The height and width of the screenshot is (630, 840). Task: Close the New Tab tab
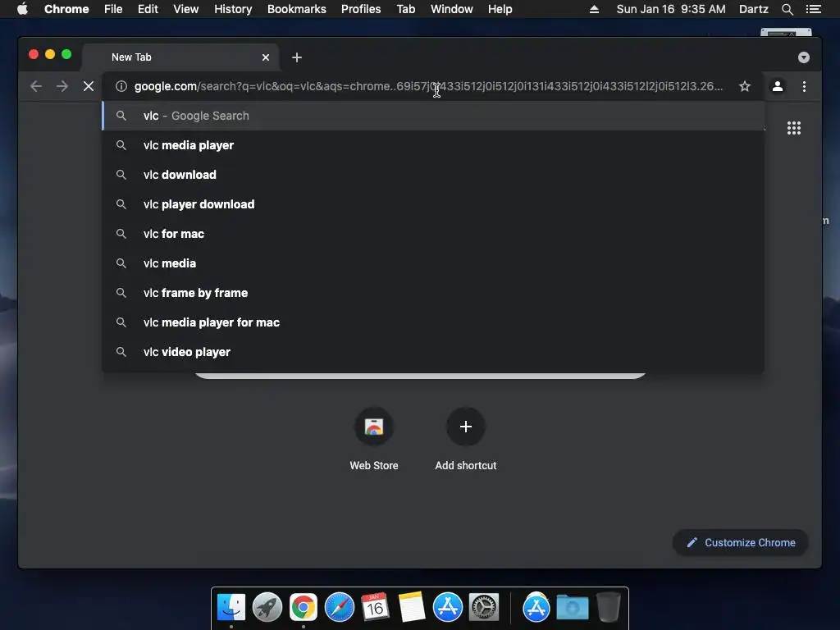tap(266, 57)
